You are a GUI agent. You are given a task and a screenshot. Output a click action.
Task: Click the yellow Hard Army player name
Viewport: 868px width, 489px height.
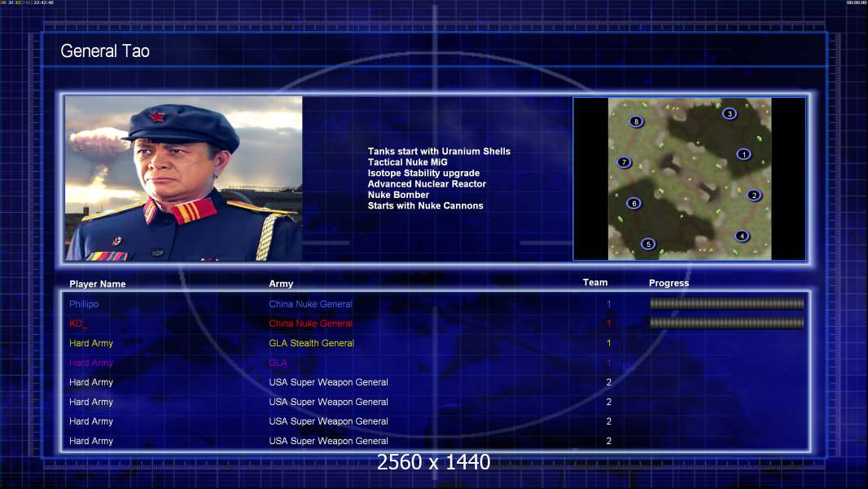(91, 343)
